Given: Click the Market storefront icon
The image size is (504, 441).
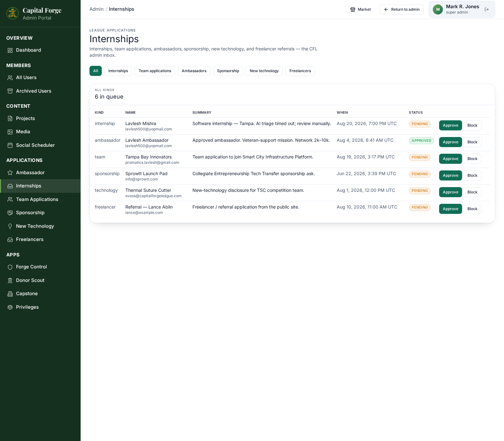Looking at the screenshot, I should tap(353, 9).
